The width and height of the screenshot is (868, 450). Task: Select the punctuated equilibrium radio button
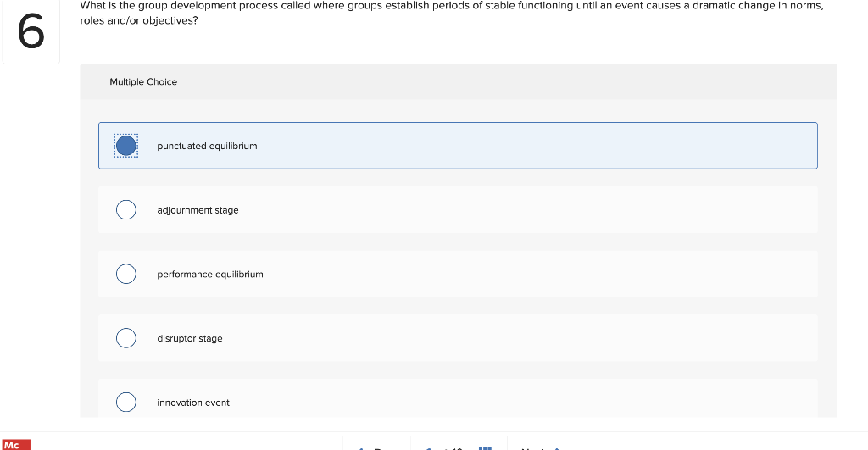point(126,146)
